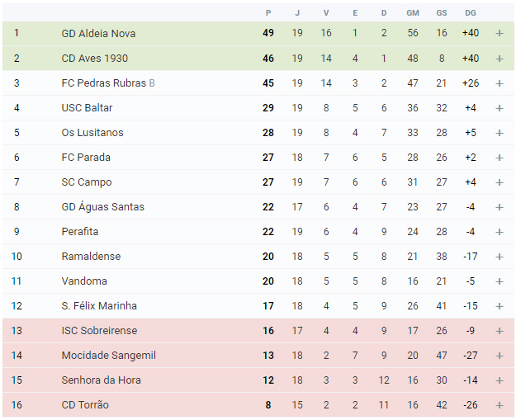
Task: Show more stats for SC Campo via plus icon
Action: click(499, 182)
